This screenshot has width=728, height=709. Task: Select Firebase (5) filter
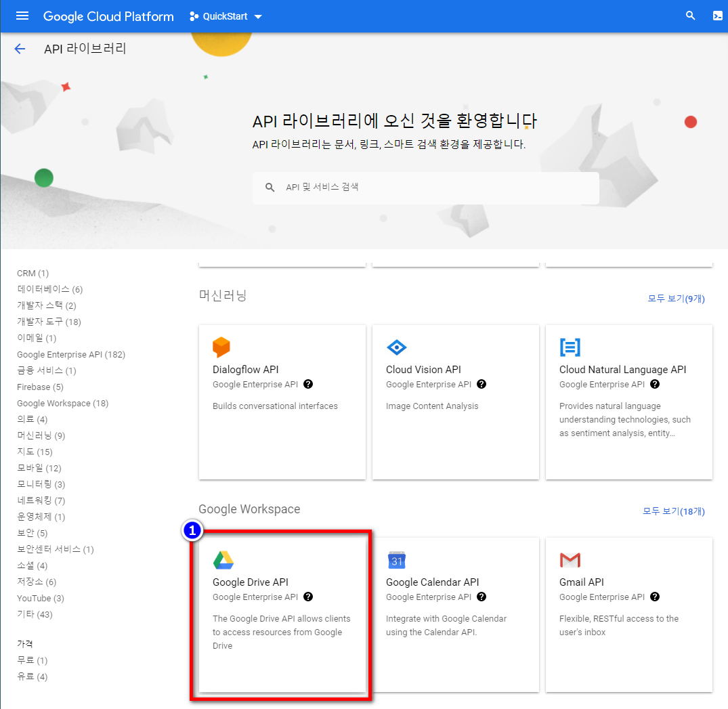[40, 387]
